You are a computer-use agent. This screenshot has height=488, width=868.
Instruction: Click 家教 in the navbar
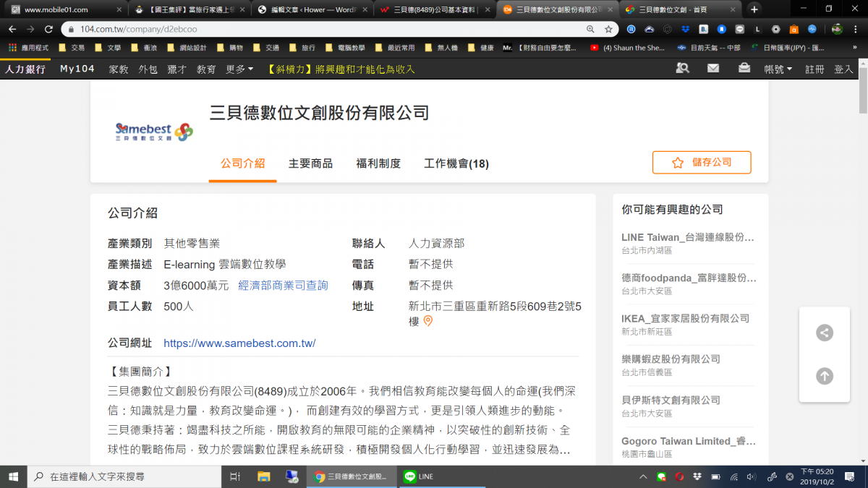tap(119, 69)
